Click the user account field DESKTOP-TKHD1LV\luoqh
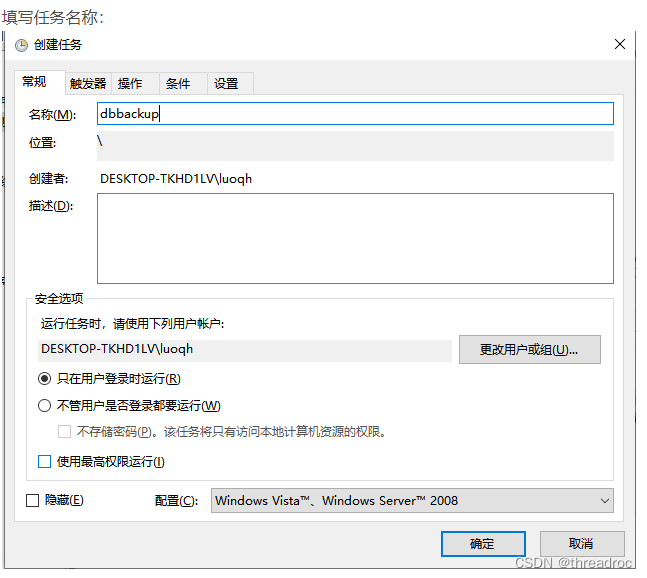Screen dimensions: 647x578 (245, 350)
